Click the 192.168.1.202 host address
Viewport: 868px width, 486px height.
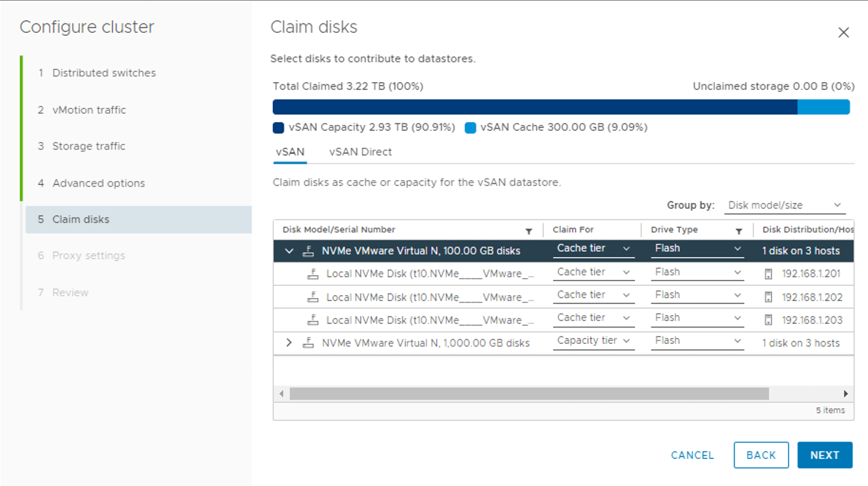coord(812,297)
